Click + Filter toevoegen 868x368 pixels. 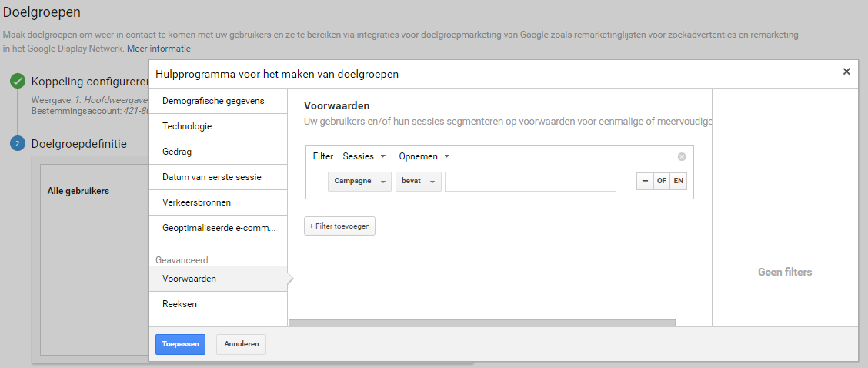point(339,226)
